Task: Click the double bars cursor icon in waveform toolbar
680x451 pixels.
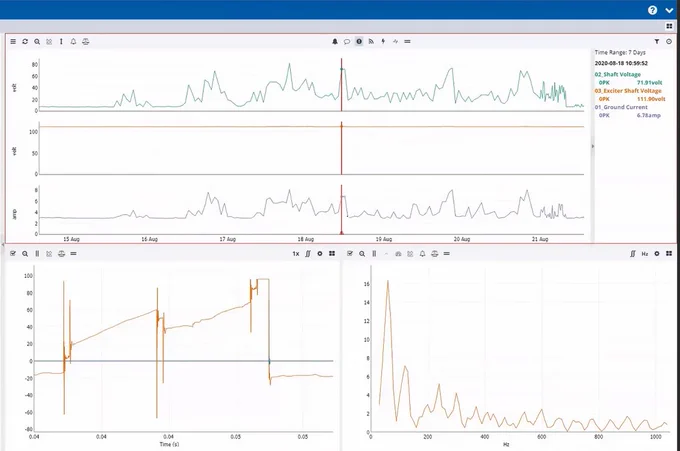Action: (x=37, y=254)
